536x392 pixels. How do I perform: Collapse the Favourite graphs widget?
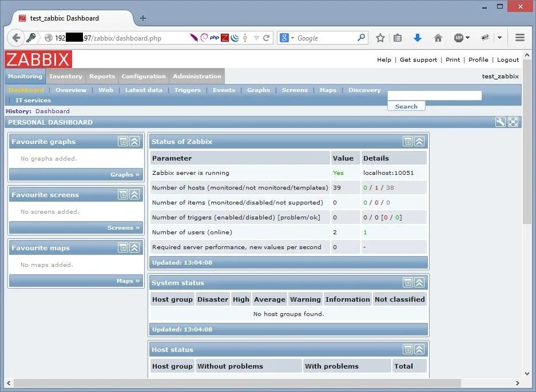point(134,141)
